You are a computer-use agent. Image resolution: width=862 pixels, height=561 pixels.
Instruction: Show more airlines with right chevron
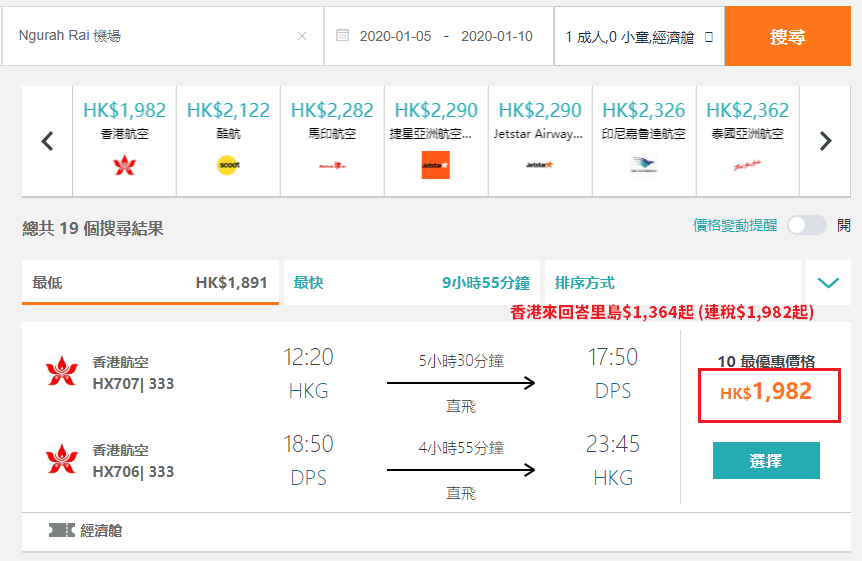825,141
